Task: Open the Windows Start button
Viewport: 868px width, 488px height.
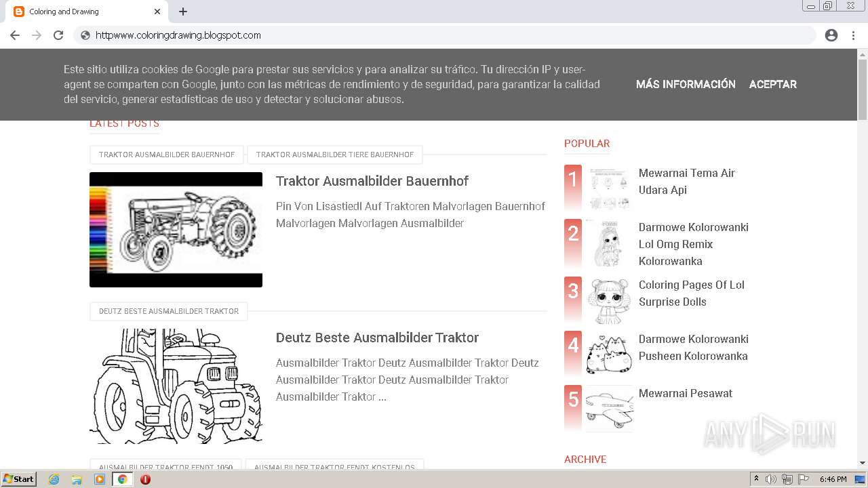Action: point(18,479)
